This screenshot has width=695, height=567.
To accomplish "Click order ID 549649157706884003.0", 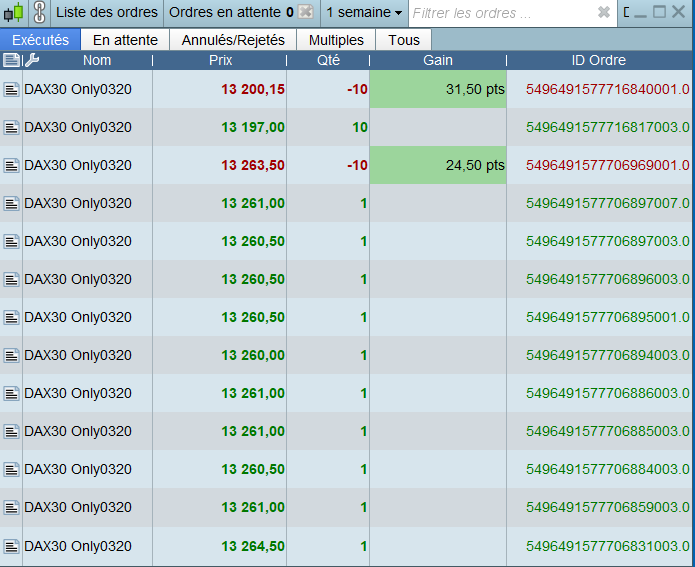I will 608,469.
